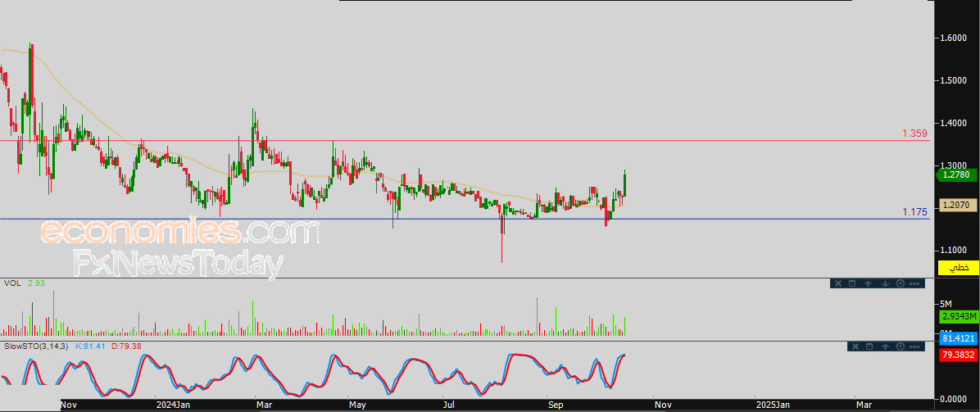
Task: Select the blue 1.175 support line
Action: tap(465, 219)
